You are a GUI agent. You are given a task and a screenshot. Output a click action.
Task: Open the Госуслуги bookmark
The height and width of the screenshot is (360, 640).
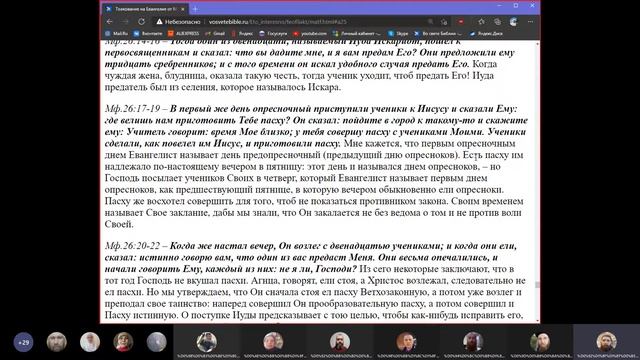273,33
